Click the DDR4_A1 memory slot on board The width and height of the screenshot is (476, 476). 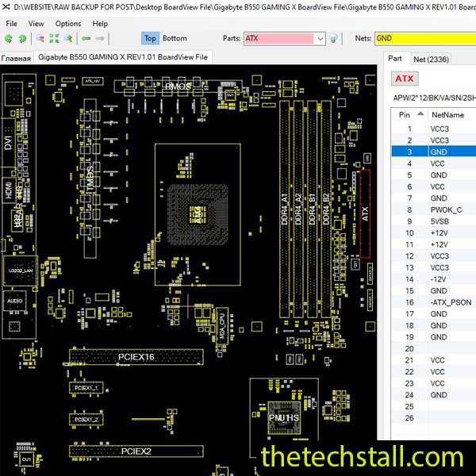[285, 209]
